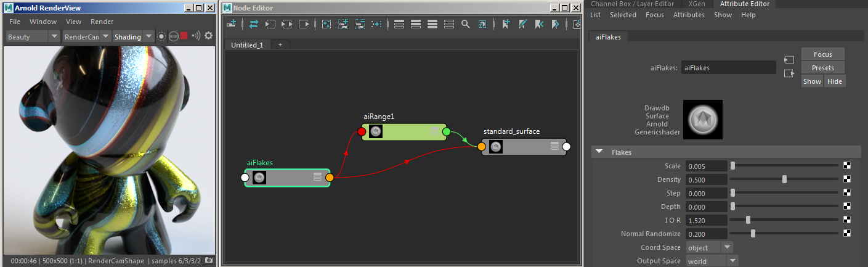This screenshot has width=868, height=267.
Task: Click the Scale map checker button
Action: coord(847,165)
